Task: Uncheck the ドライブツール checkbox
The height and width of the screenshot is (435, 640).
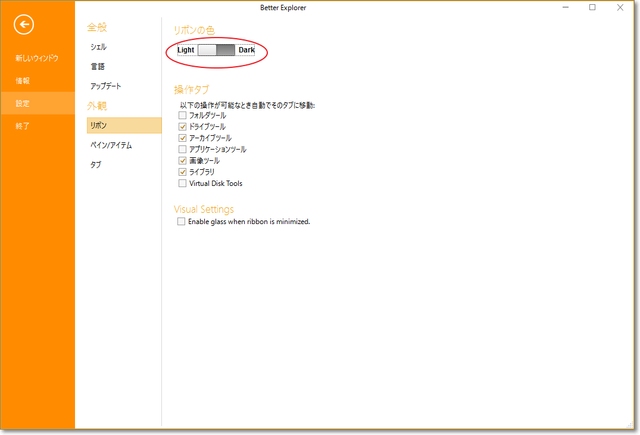Action: click(x=181, y=127)
